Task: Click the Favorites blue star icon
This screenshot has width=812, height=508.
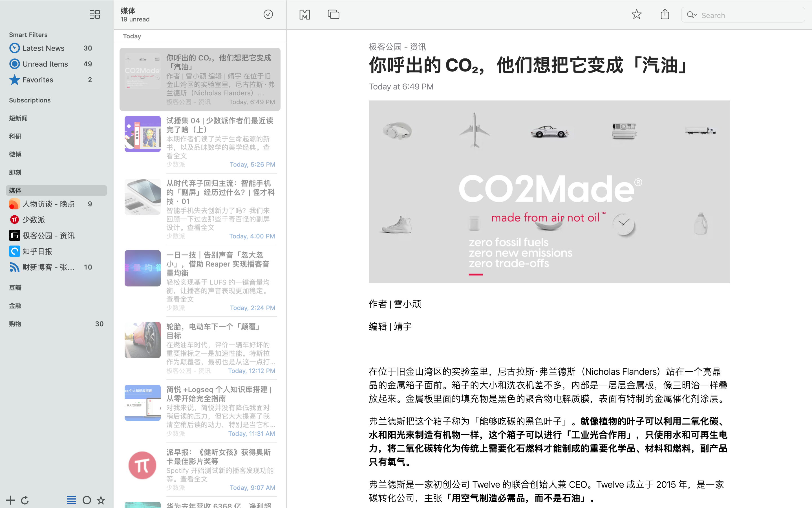Action: click(x=14, y=80)
